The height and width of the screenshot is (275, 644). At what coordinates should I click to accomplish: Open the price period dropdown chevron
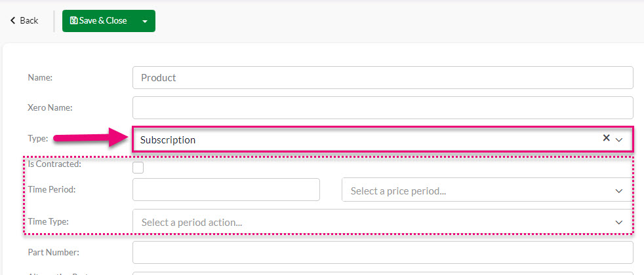click(x=619, y=191)
